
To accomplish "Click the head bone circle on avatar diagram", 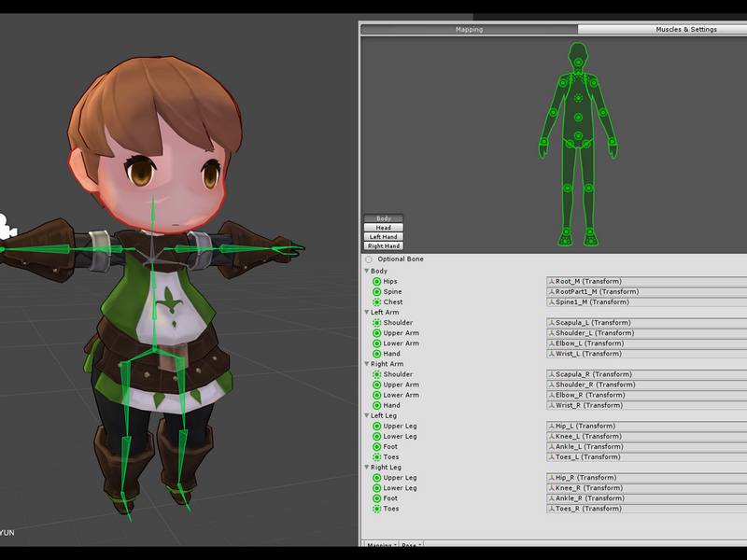I will (578, 63).
